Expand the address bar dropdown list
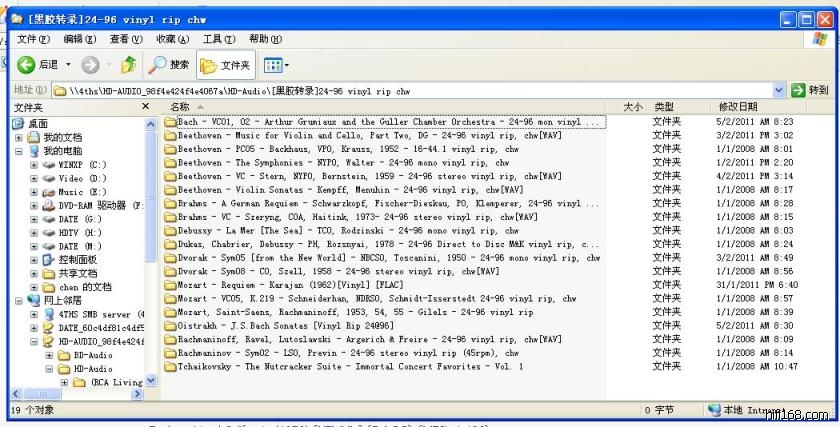Screen dimensions: 840x427 [x=777, y=90]
